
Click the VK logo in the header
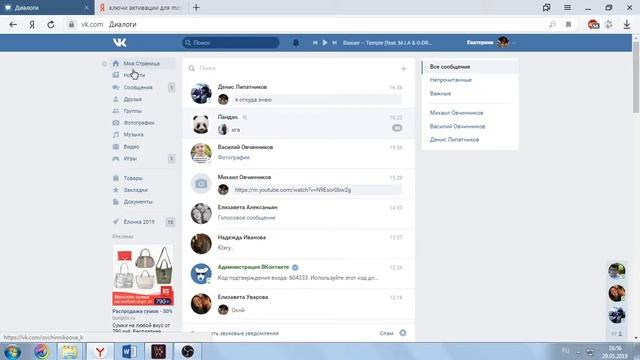(120, 42)
